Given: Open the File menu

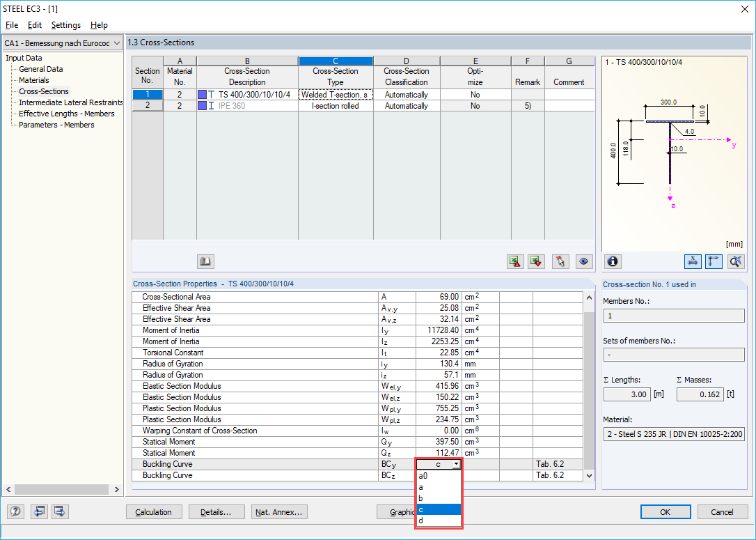Looking at the screenshot, I should 12,25.
